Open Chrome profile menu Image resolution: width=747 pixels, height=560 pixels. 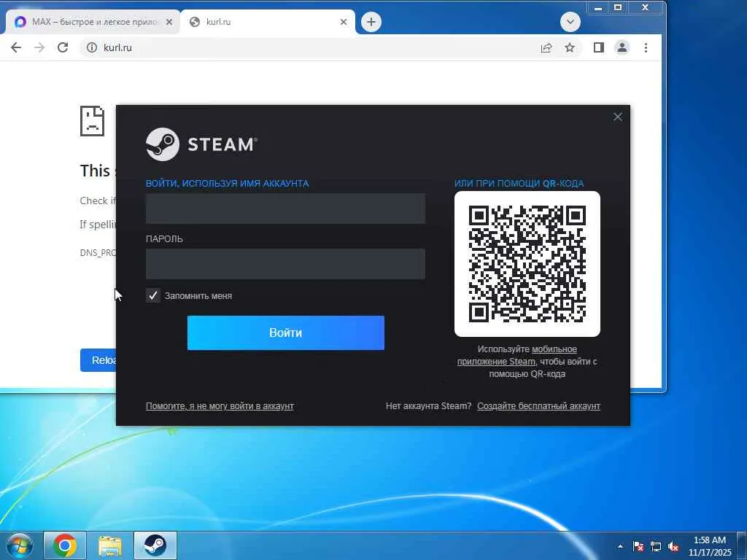[622, 47]
